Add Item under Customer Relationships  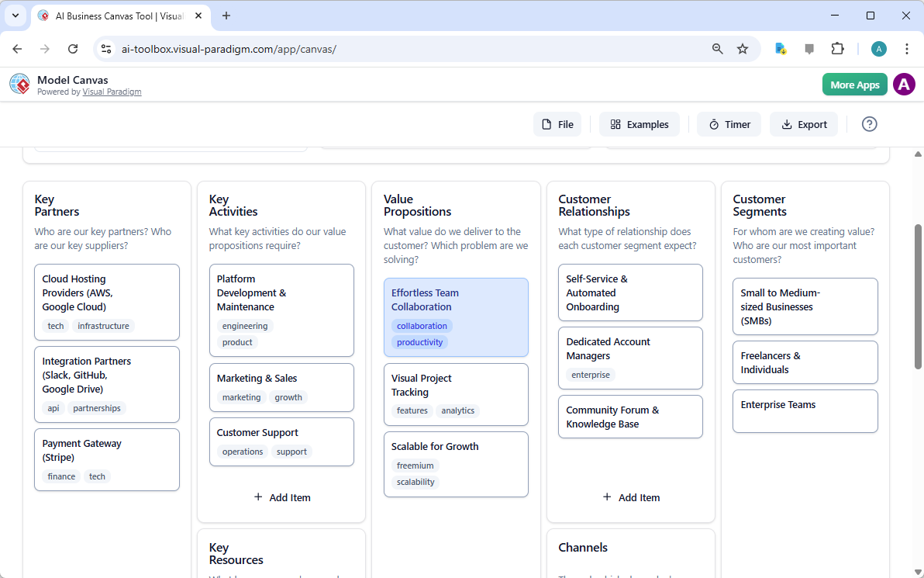[631, 497]
